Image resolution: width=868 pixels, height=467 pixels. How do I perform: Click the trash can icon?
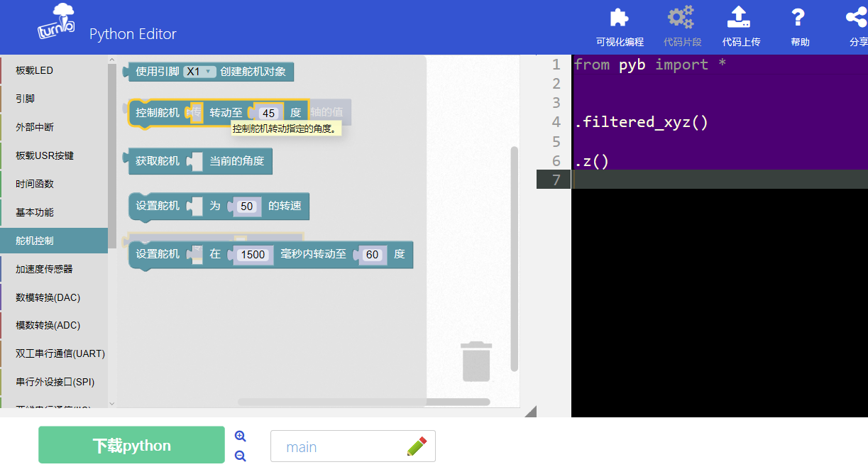pyautogui.click(x=476, y=361)
